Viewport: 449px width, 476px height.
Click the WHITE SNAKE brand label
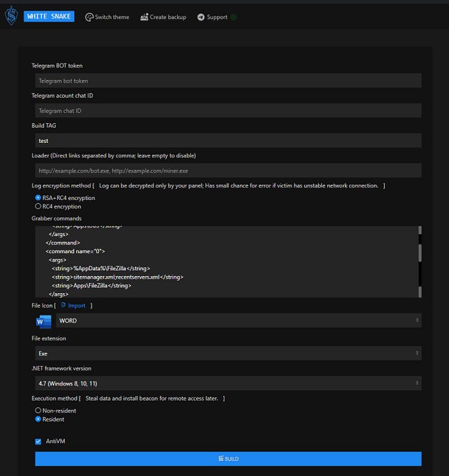(49, 17)
